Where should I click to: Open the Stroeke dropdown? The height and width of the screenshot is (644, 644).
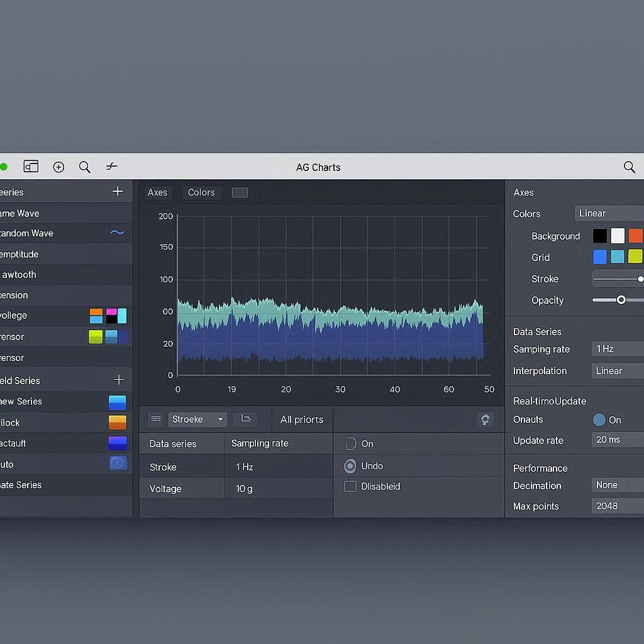(x=197, y=419)
